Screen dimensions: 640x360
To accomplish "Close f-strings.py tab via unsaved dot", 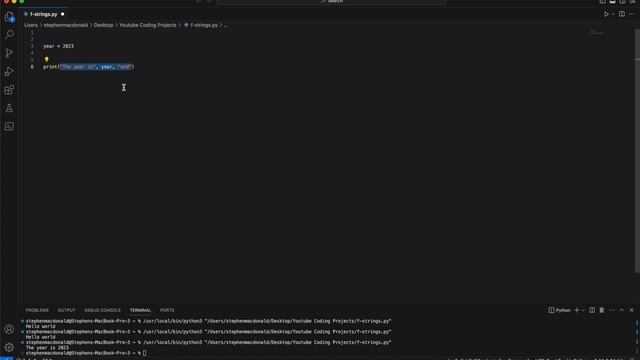I will 62,14.
